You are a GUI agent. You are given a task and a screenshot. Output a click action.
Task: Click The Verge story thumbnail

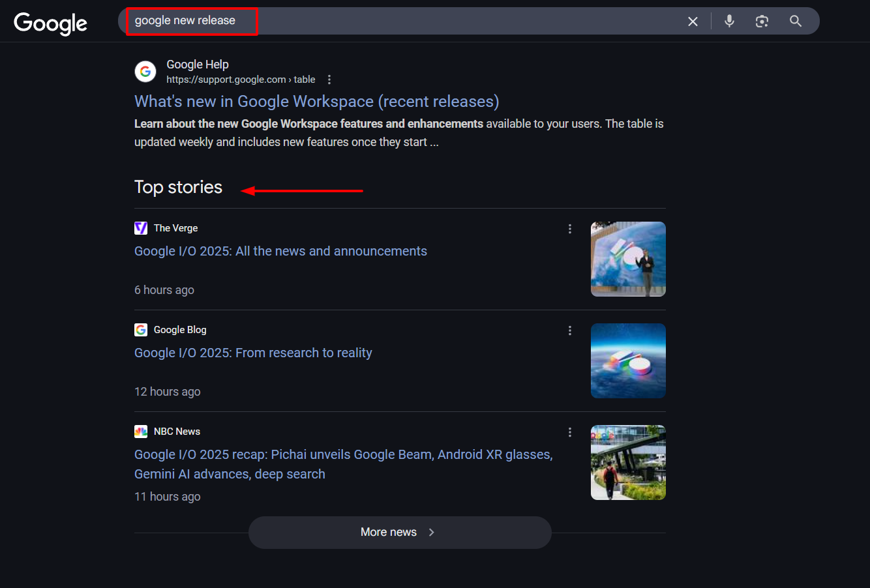tap(628, 259)
